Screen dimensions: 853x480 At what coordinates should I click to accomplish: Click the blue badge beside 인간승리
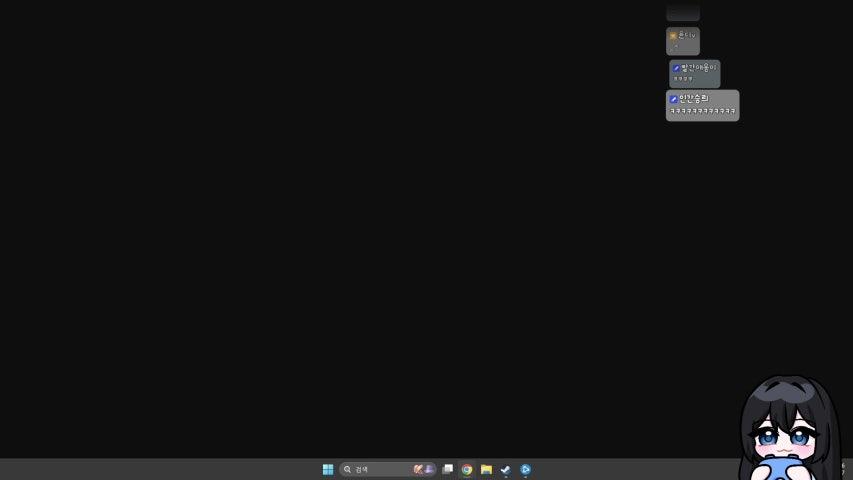(673, 99)
